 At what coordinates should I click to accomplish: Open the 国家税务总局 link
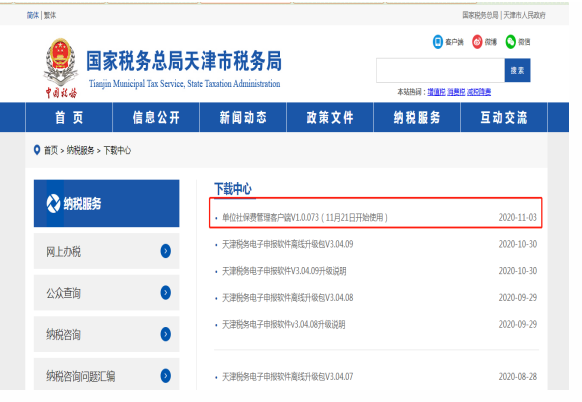tap(480, 15)
